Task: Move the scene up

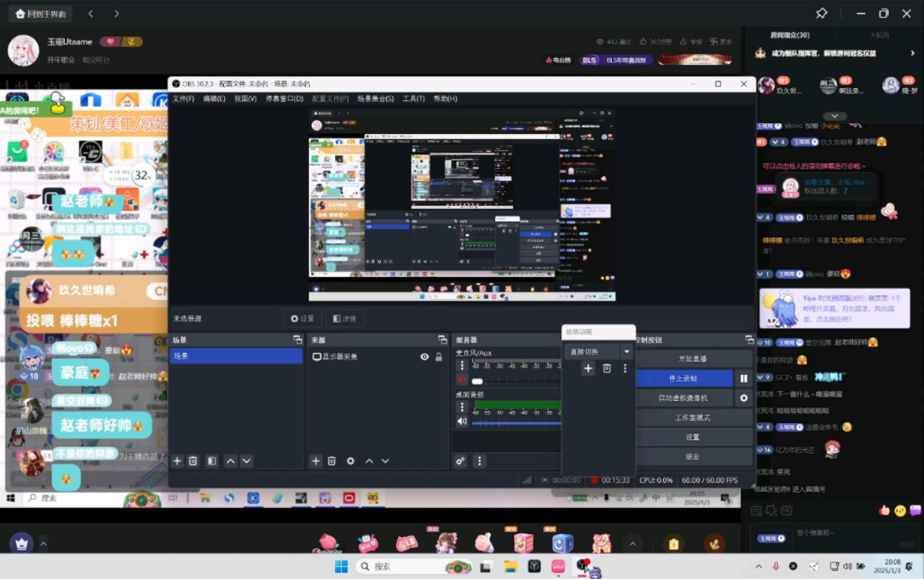Action: pos(230,461)
